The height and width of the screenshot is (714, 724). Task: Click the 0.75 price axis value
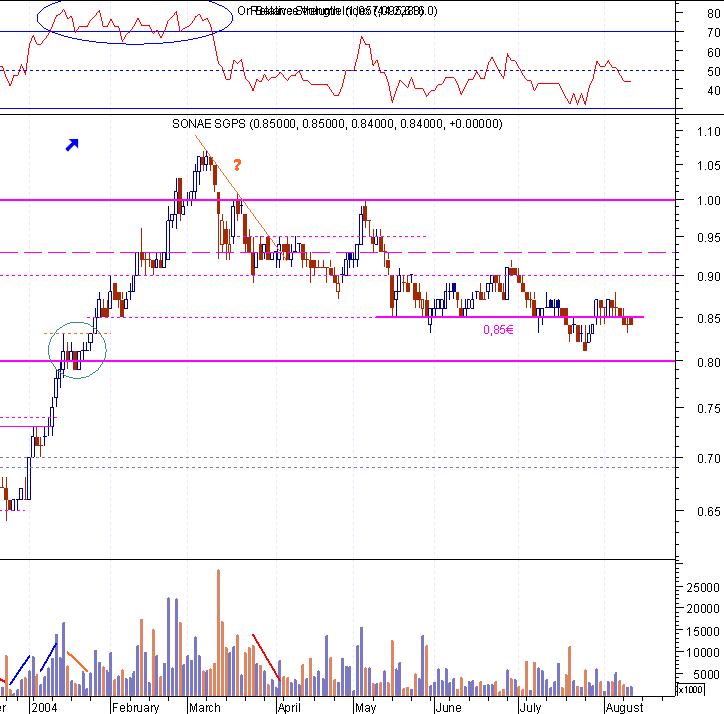709,409
